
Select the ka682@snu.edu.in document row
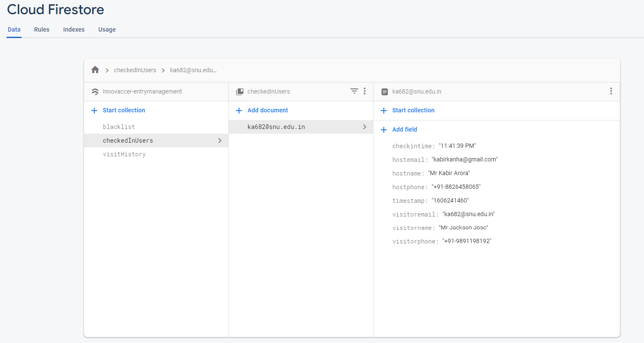point(301,127)
